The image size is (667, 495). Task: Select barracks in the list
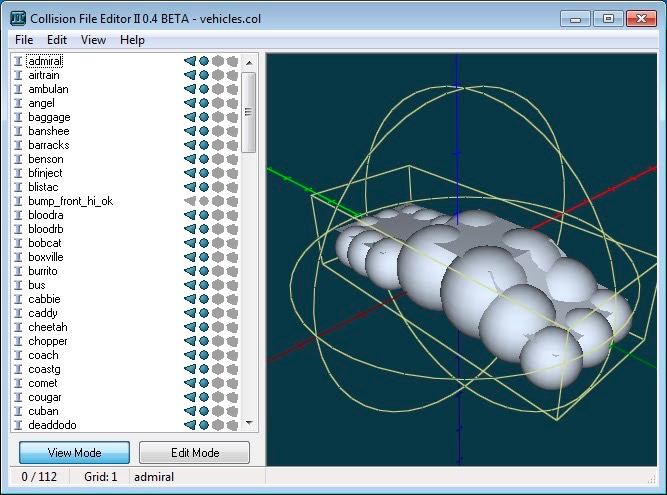tap(48, 145)
